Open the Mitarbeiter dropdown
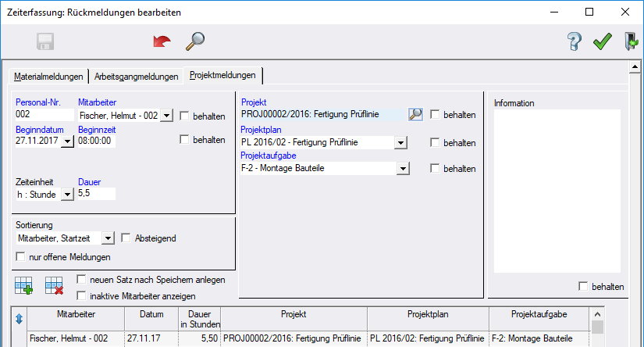The width and height of the screenshot is (644, 347). pyautogui.click(x=165, y=116)
